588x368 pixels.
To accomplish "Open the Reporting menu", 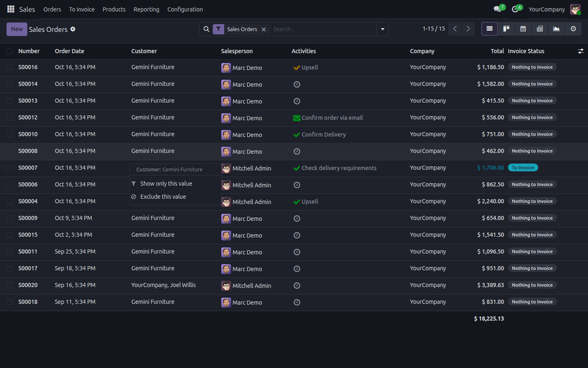I will pos(146,9).
